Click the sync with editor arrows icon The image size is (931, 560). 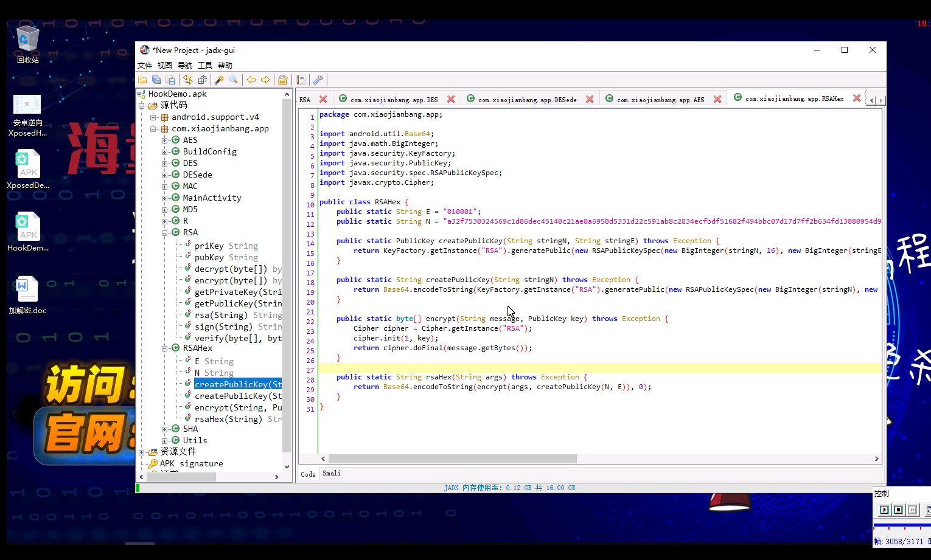coord(188,80)
